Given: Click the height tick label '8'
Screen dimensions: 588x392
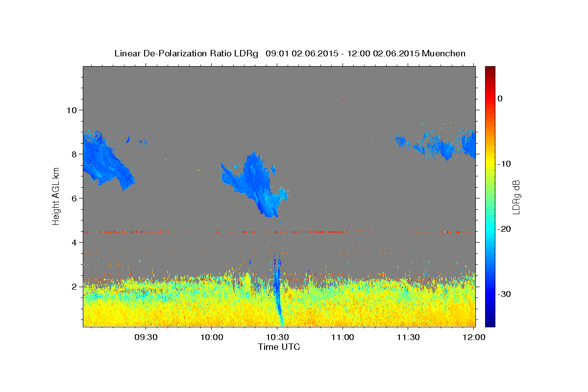Looking at the screenshot, I should click(x=73, y=154).
